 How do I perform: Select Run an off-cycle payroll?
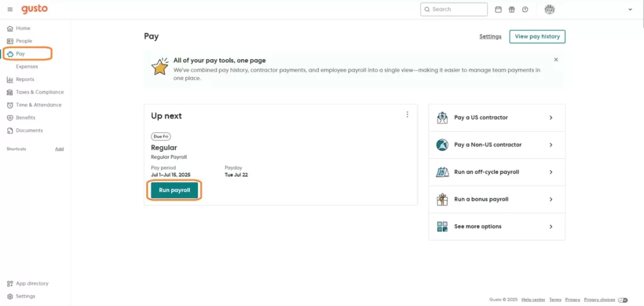click(497, 172)
